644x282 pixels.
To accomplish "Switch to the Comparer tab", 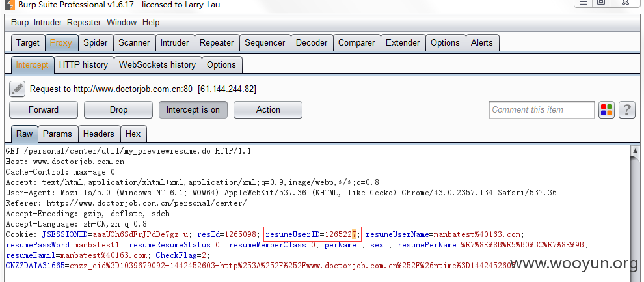I will coord(356,43).
